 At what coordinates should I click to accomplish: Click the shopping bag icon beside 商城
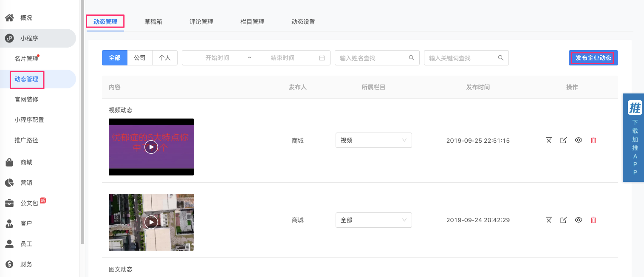click(x=9, y=162)
